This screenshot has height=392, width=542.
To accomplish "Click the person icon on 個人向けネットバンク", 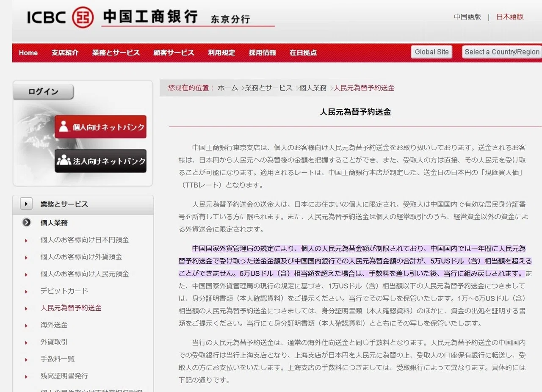I will [64, 127].
